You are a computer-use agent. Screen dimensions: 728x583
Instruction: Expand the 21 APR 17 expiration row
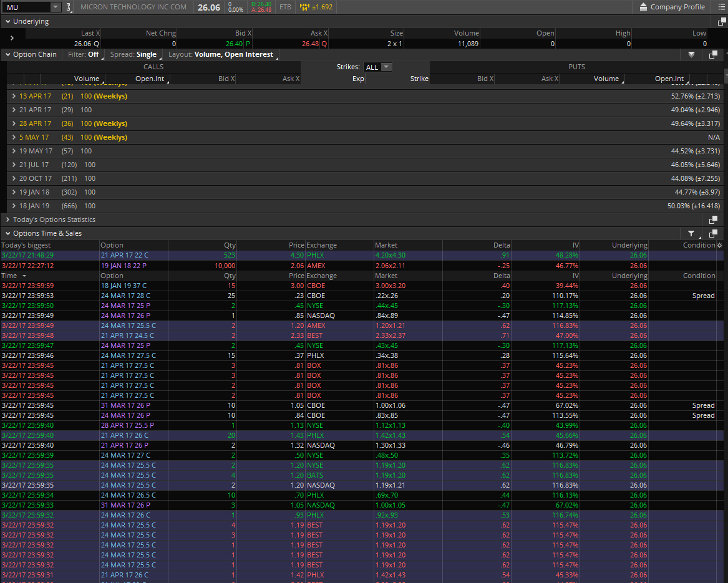[14, 110]
